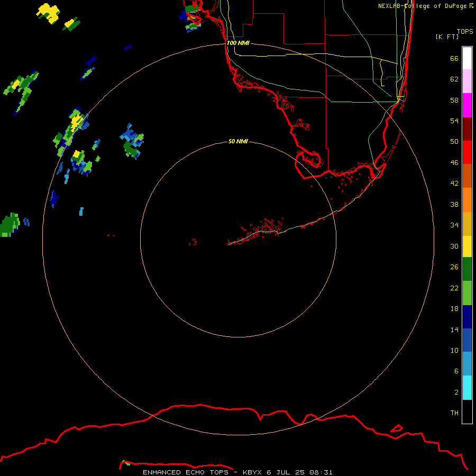Click the legend value "30"

pos(454,246)
